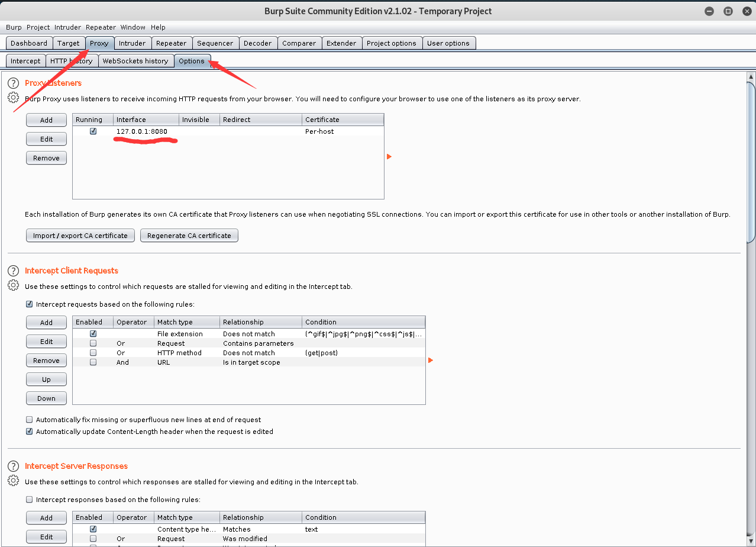This screenshot has height=547, width=756.
Task: Switch to the Dashboard tab
Action: 29,43
